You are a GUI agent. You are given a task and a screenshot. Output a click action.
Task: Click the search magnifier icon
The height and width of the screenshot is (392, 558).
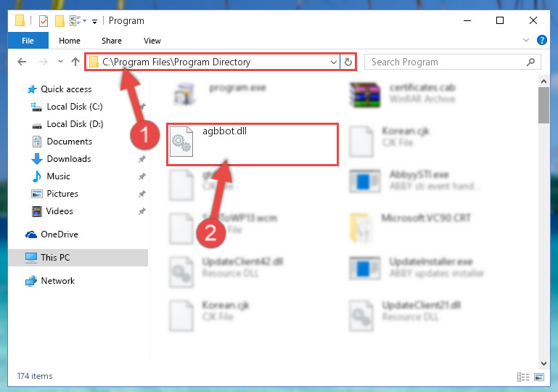(x=530, y=62)
